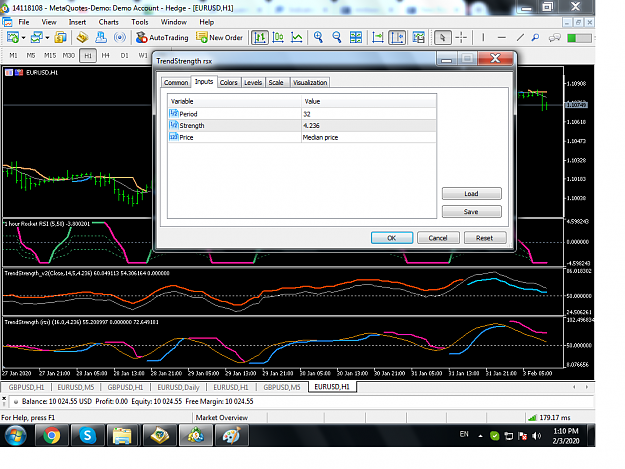
Task: Save indicator input settings
Action: 472,212
